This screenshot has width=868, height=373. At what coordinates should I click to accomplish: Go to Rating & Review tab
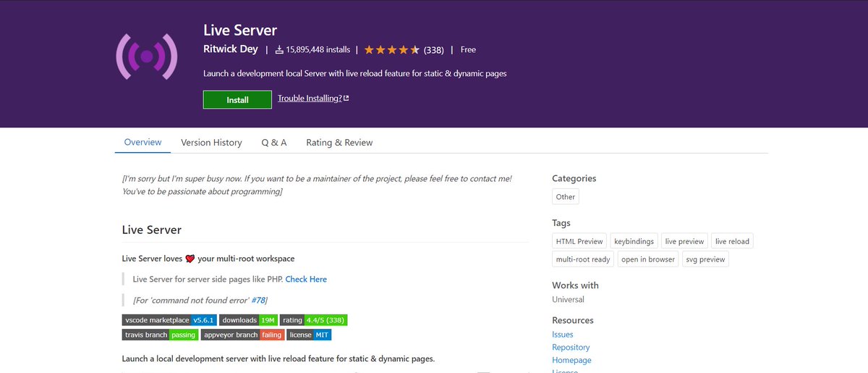pos(339,143)
